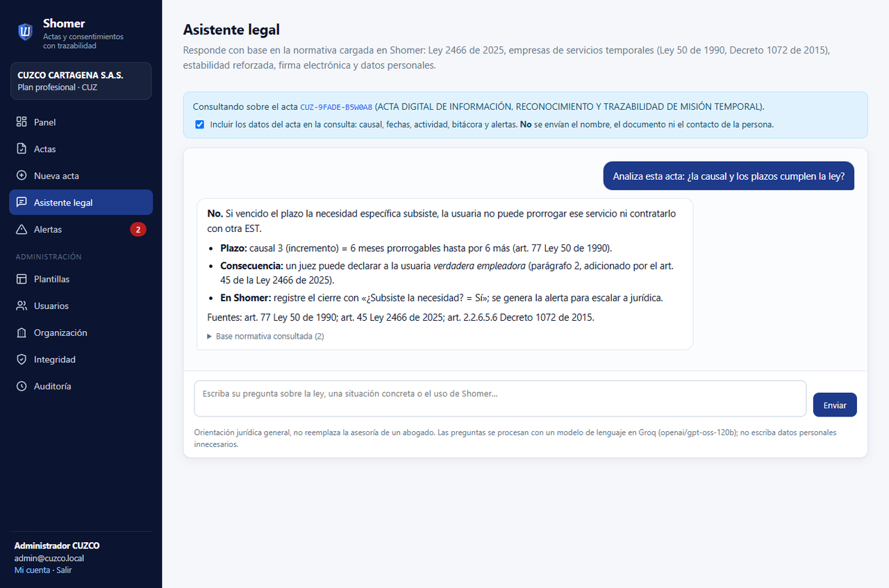Click the Plantillas layout icon
The image size is (889, 588).
pos(22,279)
